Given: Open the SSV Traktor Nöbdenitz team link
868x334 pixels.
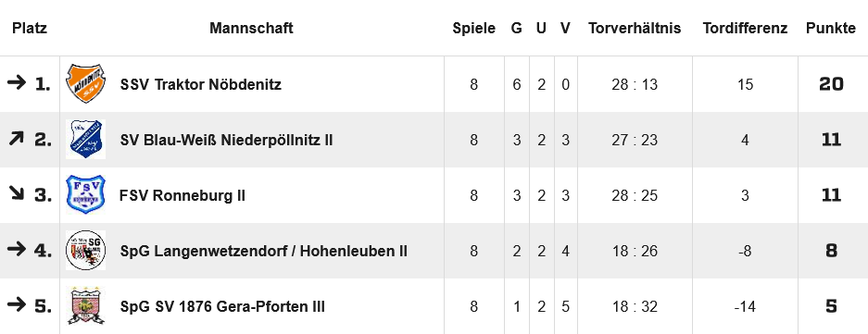Looking at the screenshot, I should pyautogui.click(x=200, y=84).
